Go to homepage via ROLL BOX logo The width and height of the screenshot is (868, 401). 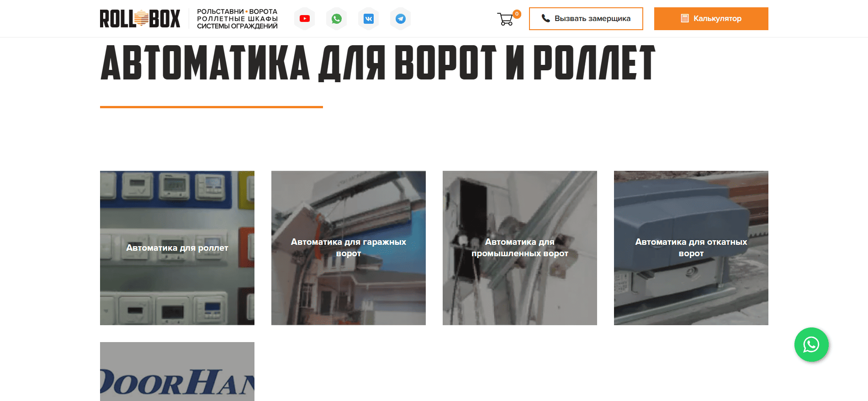click(140, 19)
